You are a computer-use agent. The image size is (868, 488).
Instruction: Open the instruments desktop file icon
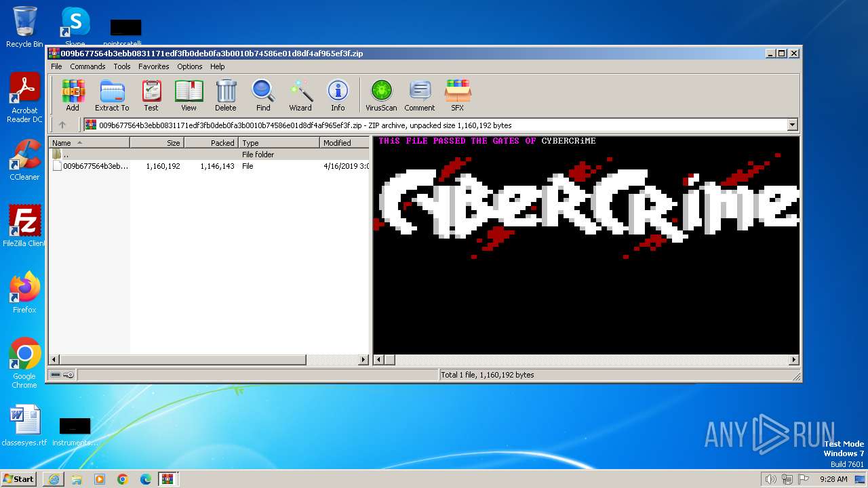pyautogui.click(x=75, y=431)
